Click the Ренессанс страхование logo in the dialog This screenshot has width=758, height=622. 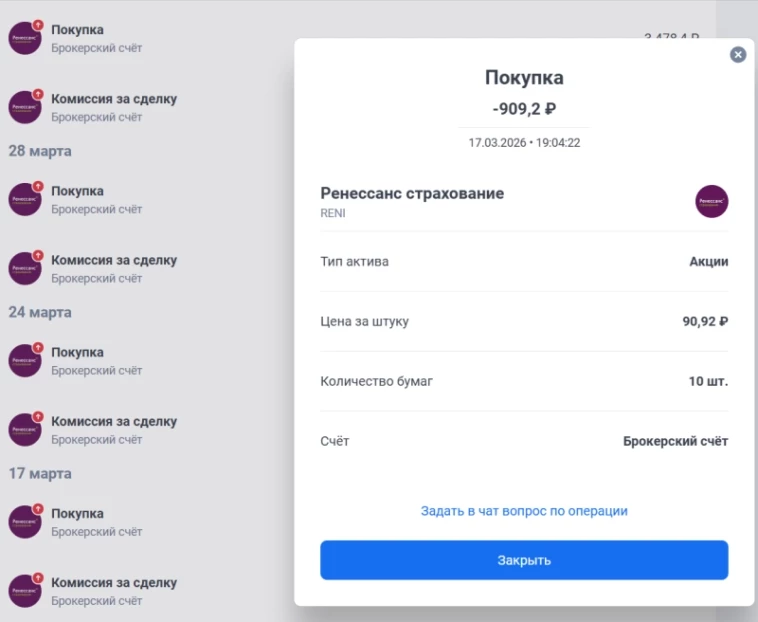pos(712,201)
